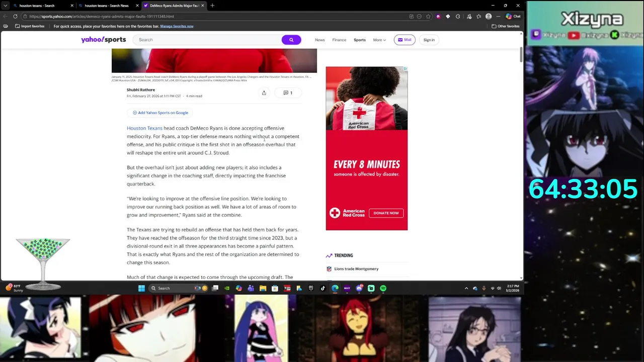Open Copilot app from the taskbar
This screenshot has height=362, width=644.
(238, 288)
